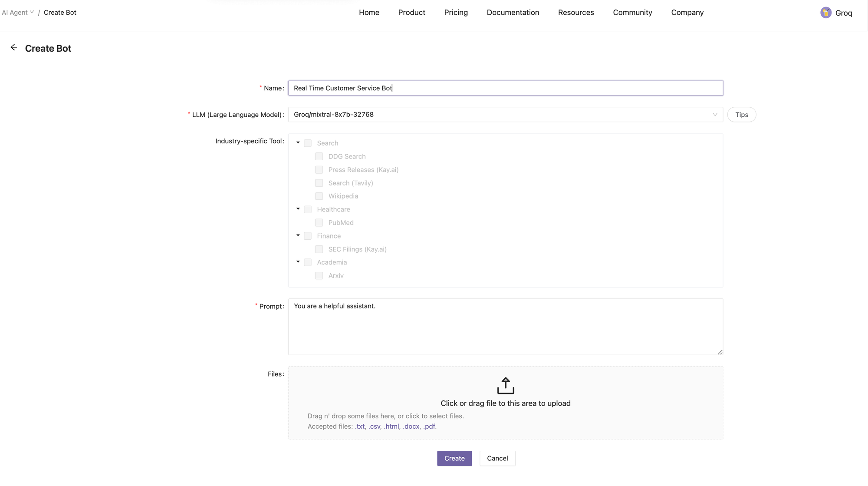Open the LLM model select dropdown

[x=505, y=115]
